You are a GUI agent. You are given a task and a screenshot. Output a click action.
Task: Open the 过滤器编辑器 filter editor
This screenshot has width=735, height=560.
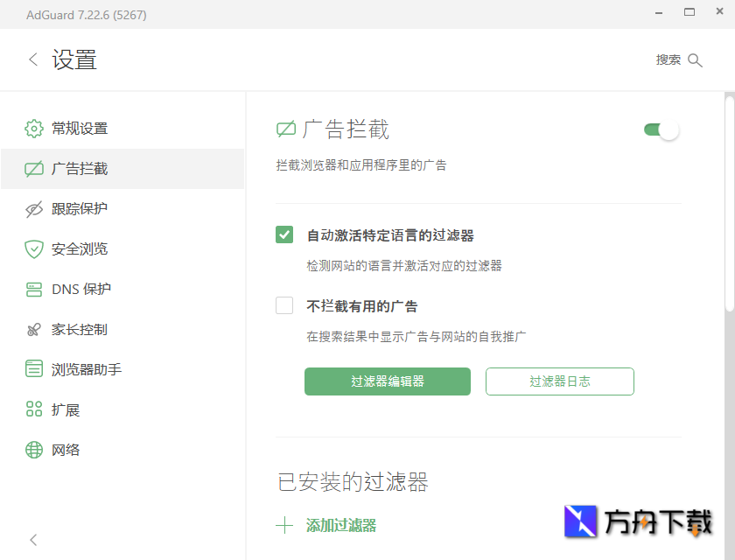pyautogui.click(x=387, y=381)
